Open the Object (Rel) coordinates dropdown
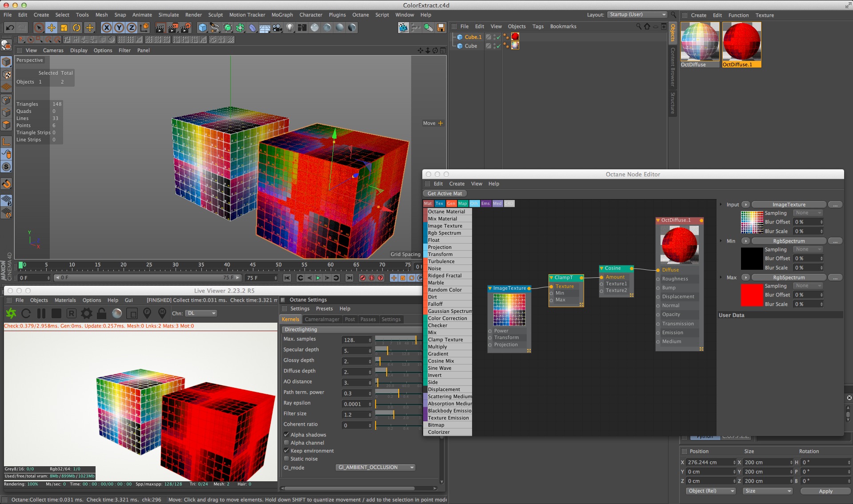 coord(710,491)
